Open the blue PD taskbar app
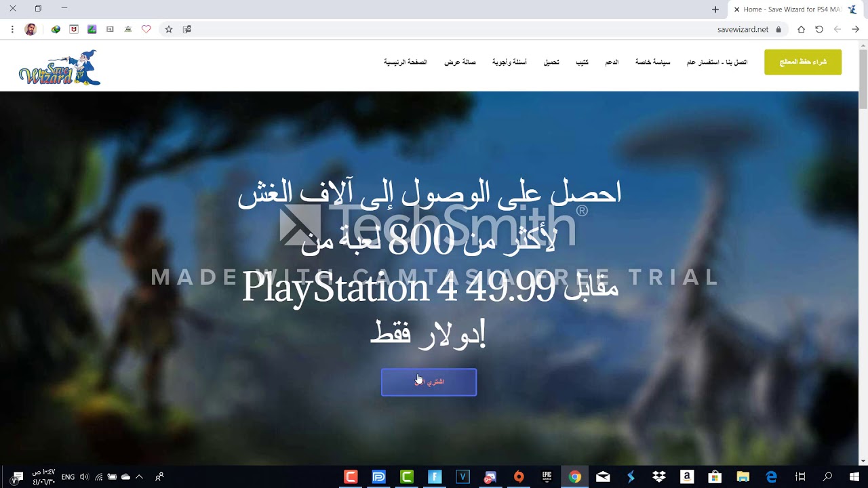This screenshot has width=868, height=488. [379, 477]
